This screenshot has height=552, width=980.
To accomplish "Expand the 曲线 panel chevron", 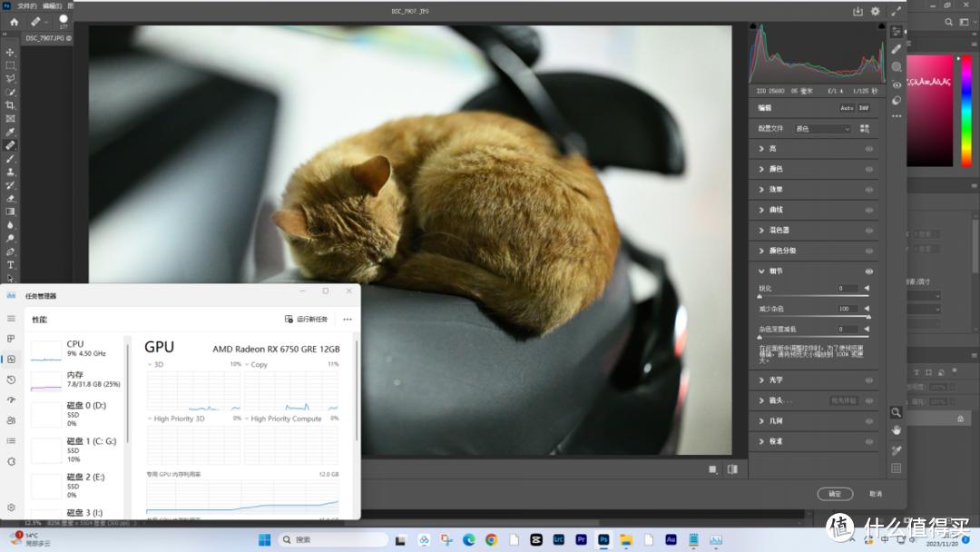I will pyautogui.click(x=761, y=210).
